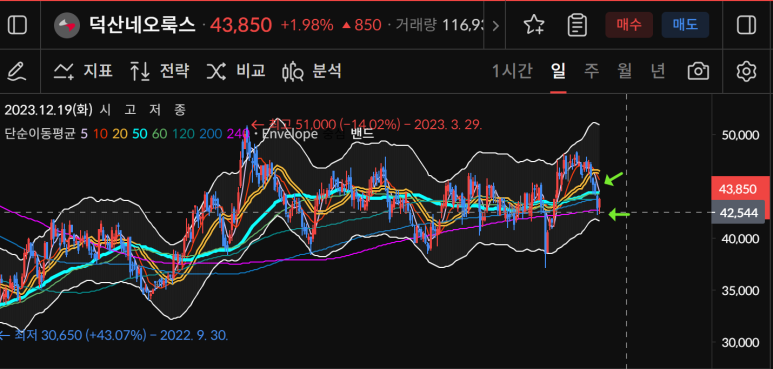This screenshot has height=369, width=773.
Task: Toggle the 120-day moving average label
Action: click(x=182, y=134)
